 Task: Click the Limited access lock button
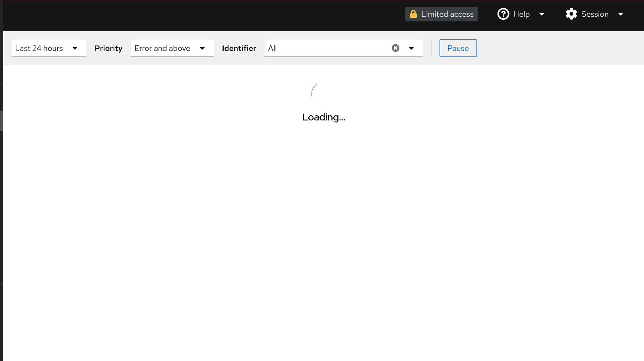click(441, 14)
